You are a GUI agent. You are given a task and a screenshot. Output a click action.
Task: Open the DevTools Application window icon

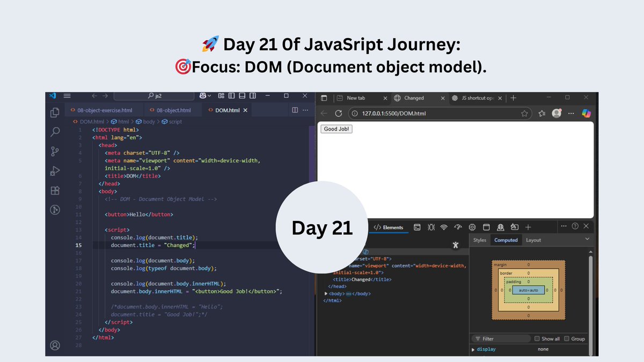[x=486, y=227]
